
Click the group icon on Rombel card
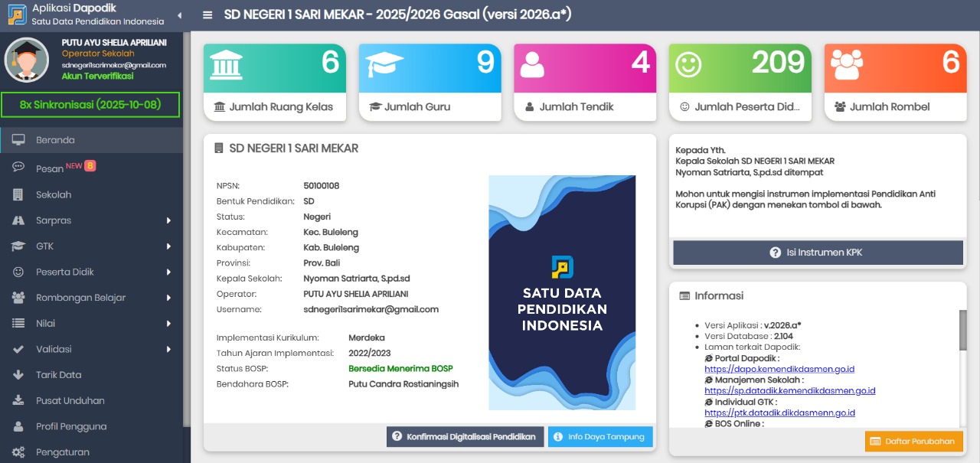pos(847,64)
